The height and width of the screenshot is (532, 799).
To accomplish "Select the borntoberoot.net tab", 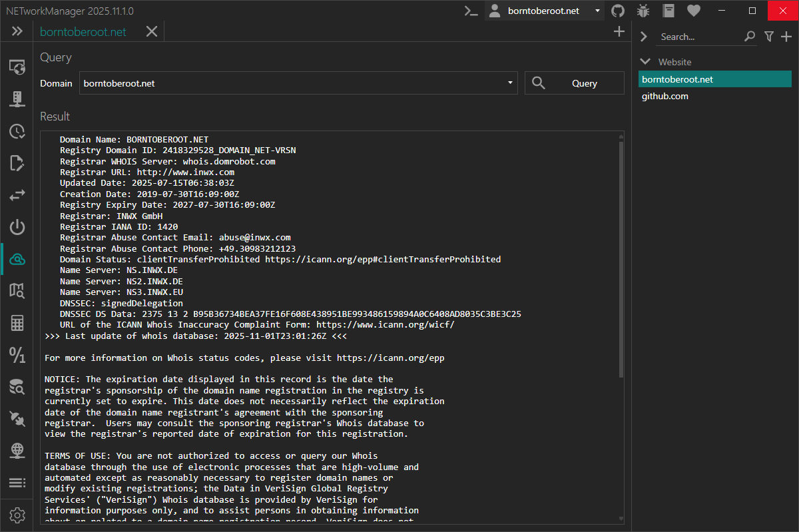I will [x=83, y=31].
